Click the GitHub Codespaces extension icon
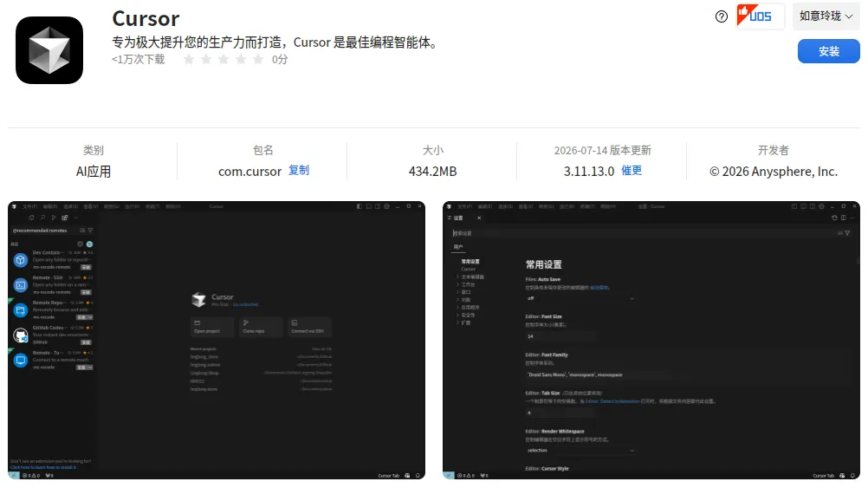 (x=21, y=335)
